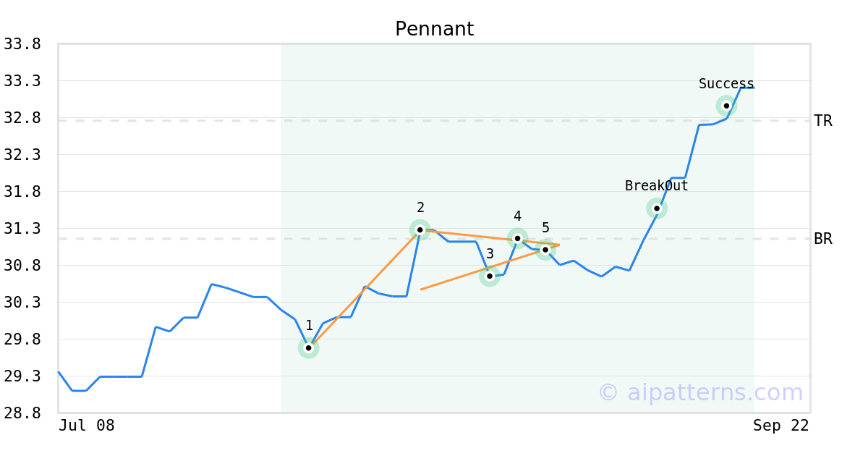The width and height of the screenshot is (868, 456).
Task: Click pattern point 5 marker
Action: [545, 249]
